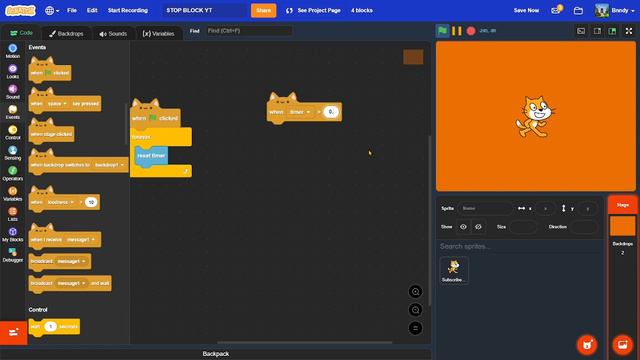Open the Debugger category
The height and width of the screenshot is (360, 640).
tap(13, 255)
